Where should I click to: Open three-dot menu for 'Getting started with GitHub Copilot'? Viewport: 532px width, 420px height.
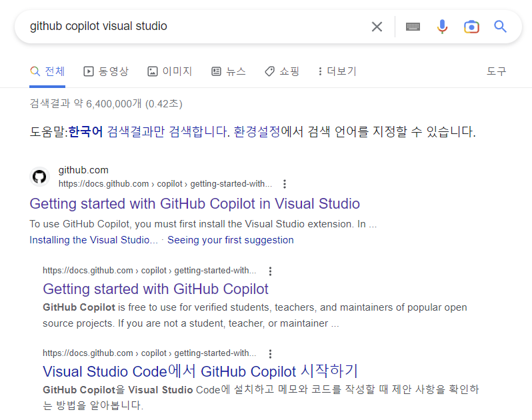point(270,271)
